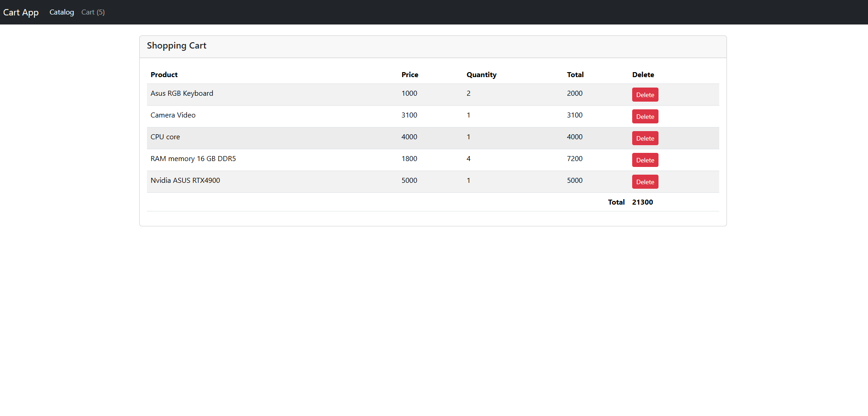Select the Asus RGB Keyboard product name
Viewport: 868px width, 416px height.
point(182,93)
